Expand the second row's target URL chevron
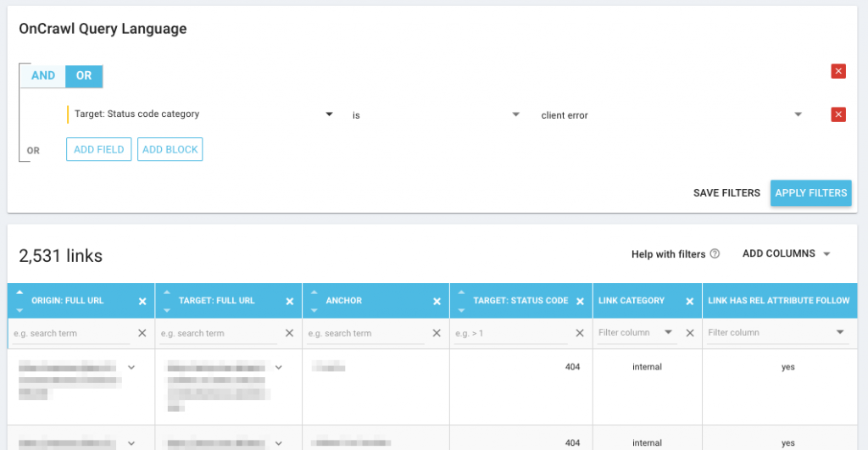The width and height of the screenshot is (868, 450). pos(278,443)
